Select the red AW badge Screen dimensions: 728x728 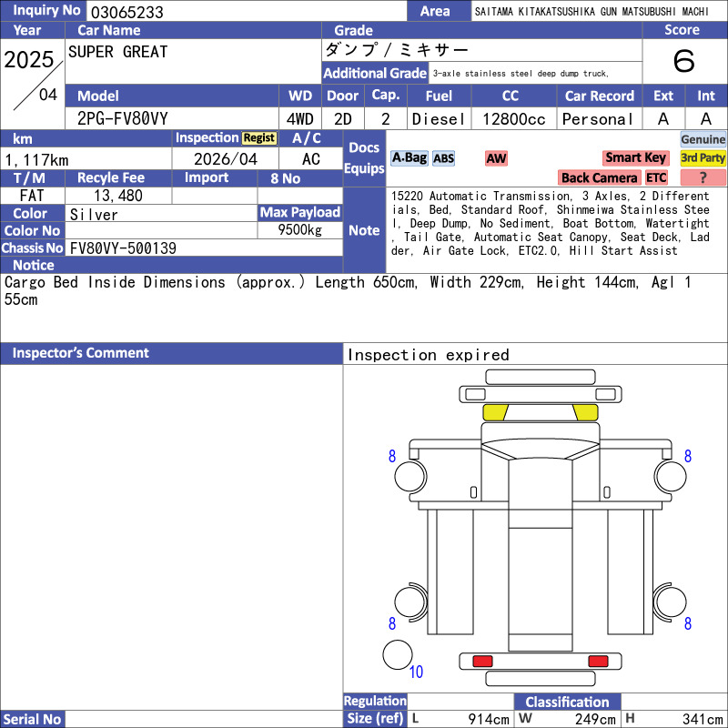click(x=496, y=158)
